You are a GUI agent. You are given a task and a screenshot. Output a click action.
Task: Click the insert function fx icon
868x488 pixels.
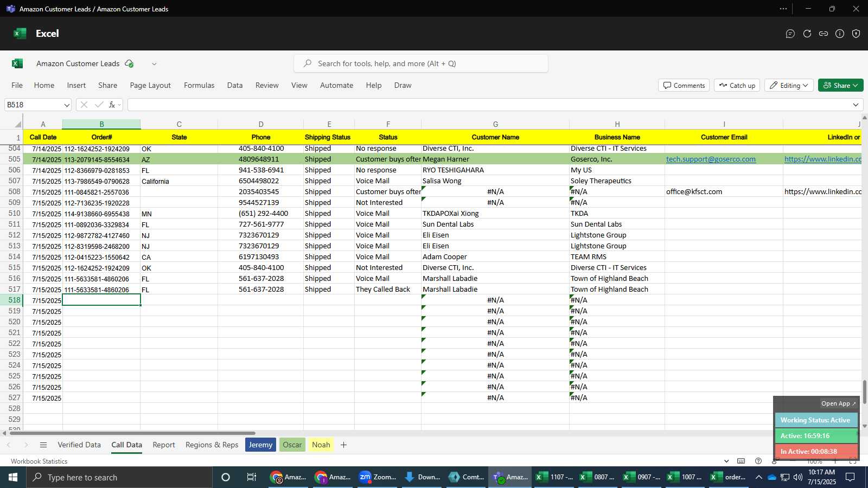click(112, 105)
